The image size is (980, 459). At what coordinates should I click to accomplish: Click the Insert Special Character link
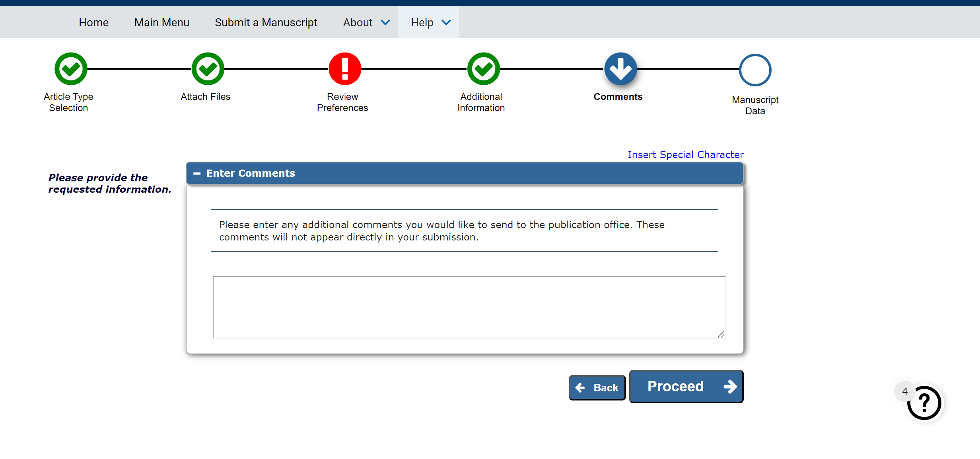685,154
